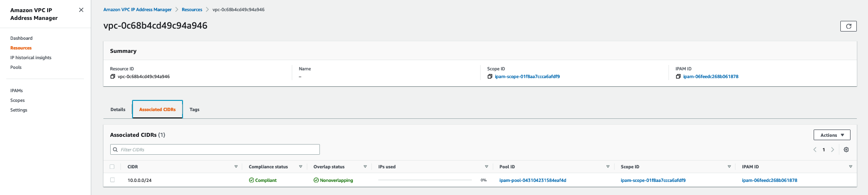Go to next page of CIDRs
The height and width of the screenshot is (195, 868).
[x=833, y=149]
